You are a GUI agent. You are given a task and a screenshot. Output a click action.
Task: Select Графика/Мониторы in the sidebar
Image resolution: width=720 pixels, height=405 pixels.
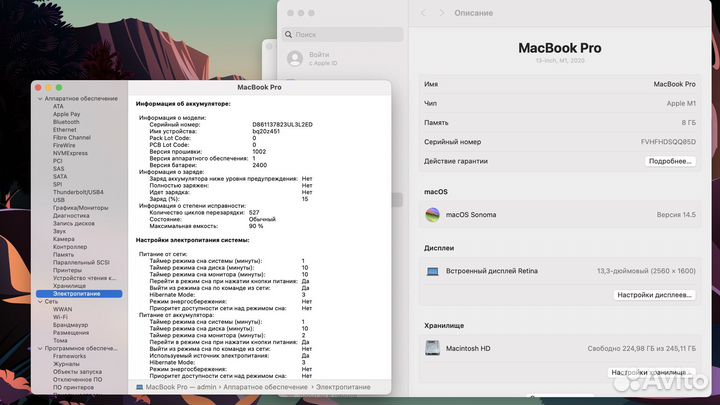[80, 208]
